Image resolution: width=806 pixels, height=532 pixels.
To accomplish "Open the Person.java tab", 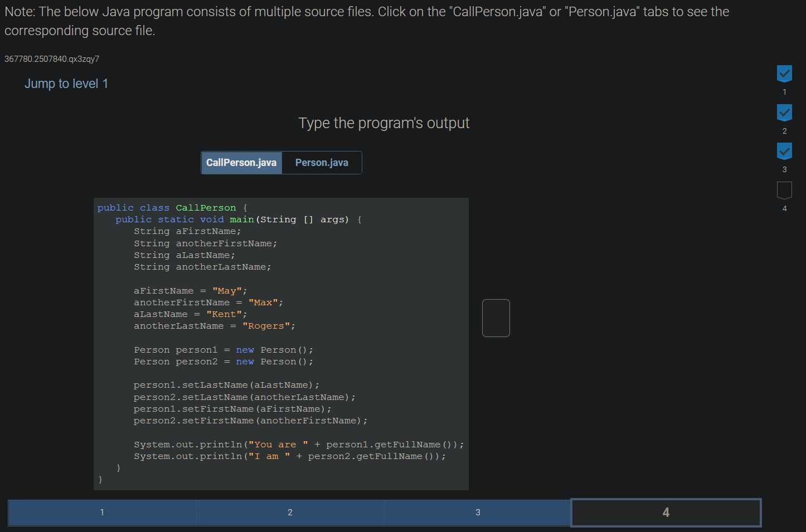I will [x=322, y=163].
